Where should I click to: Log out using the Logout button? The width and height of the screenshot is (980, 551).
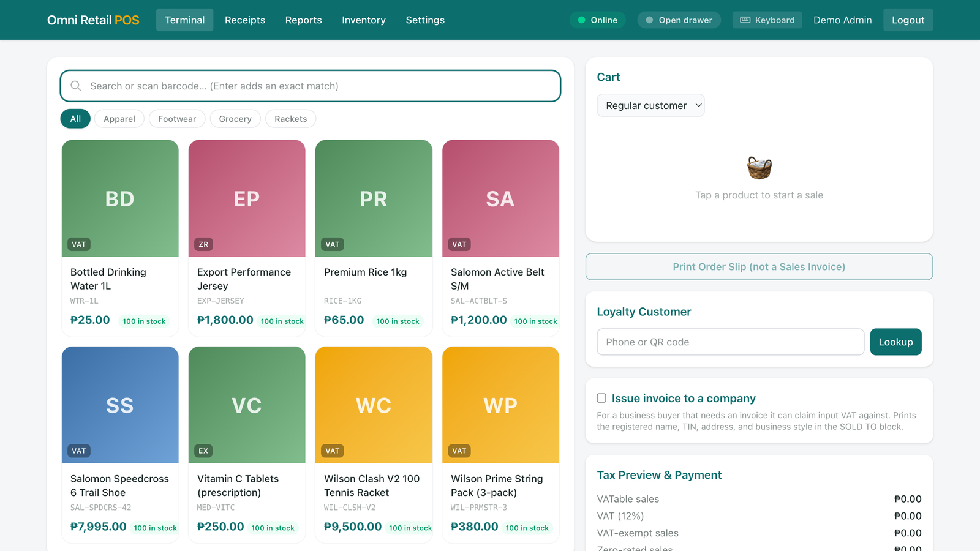908,20
